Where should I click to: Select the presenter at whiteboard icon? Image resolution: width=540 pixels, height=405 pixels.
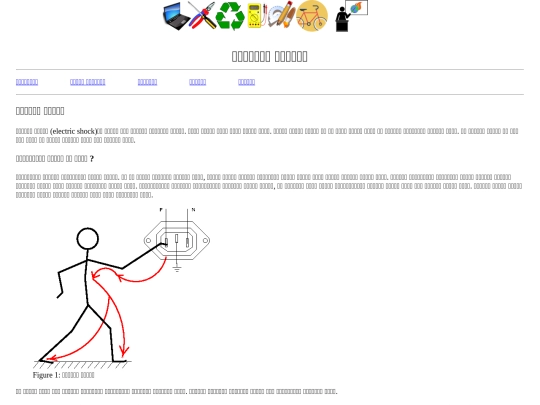point(351,16)
